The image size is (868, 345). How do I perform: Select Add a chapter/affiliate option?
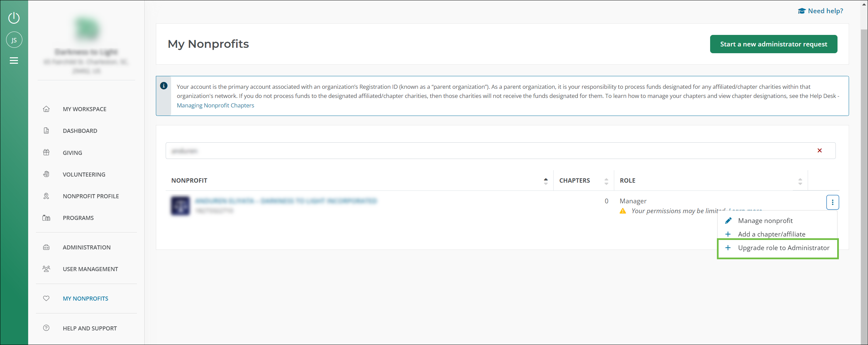coord(771,235)
